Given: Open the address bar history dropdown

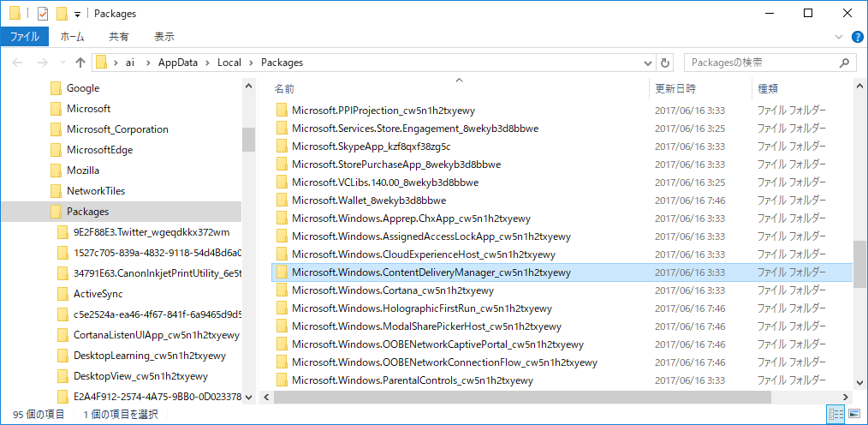Looking at the screenshot, I should [647, 63].
